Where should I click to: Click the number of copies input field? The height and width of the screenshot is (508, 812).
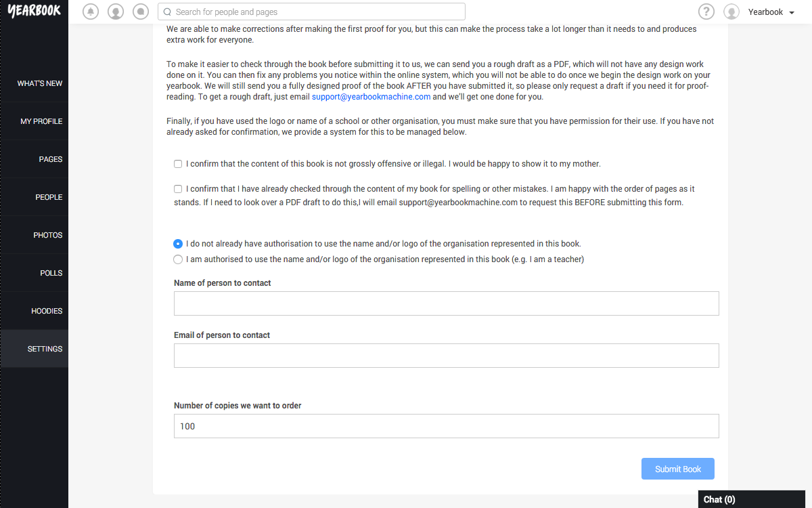pyautogui.click(x=447, y=426)
